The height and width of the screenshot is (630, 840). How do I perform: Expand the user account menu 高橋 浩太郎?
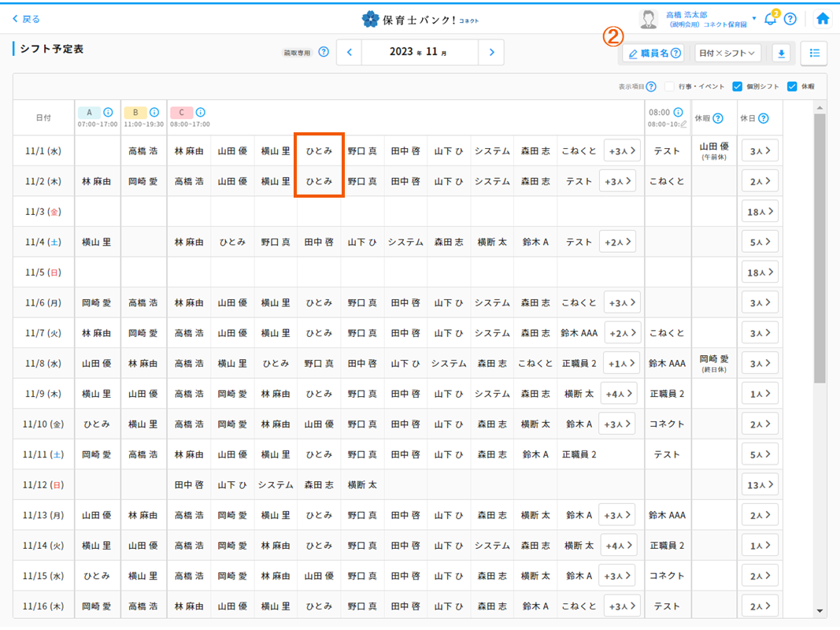click(x=753, y=19)
